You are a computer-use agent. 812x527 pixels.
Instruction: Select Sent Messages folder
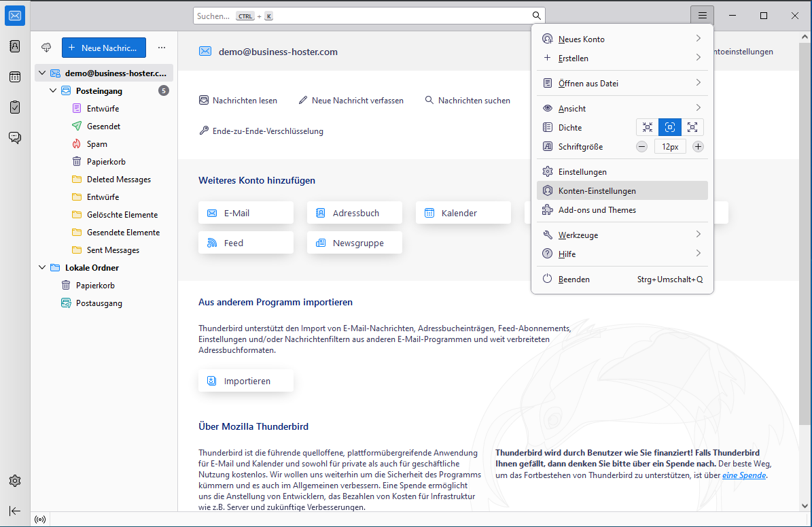tap(104, 250)
